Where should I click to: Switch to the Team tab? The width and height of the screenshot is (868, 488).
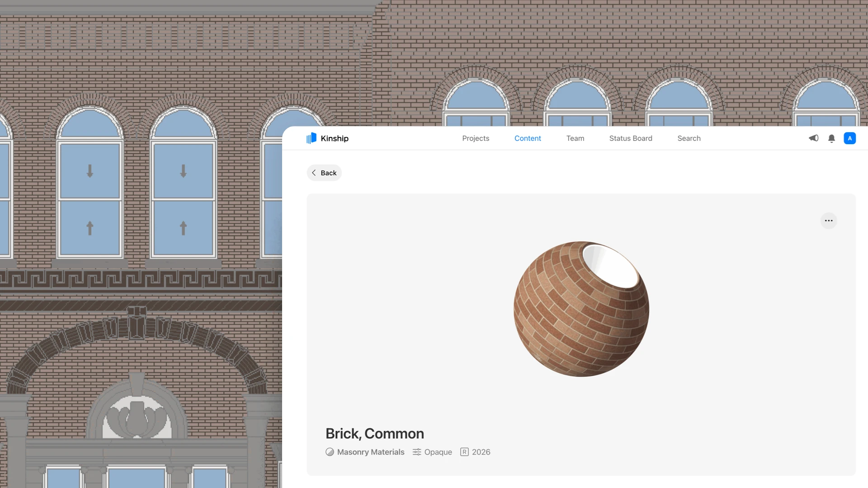coord(575,138)
